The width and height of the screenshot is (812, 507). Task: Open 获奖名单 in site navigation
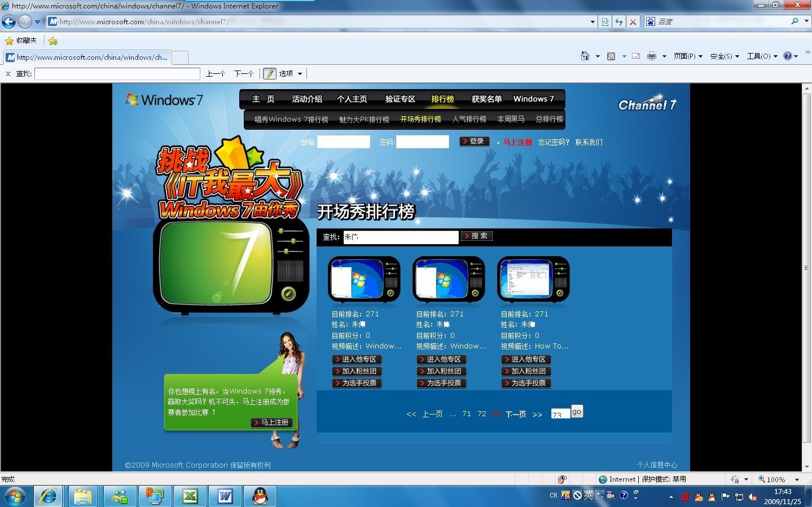coord(486,99)
